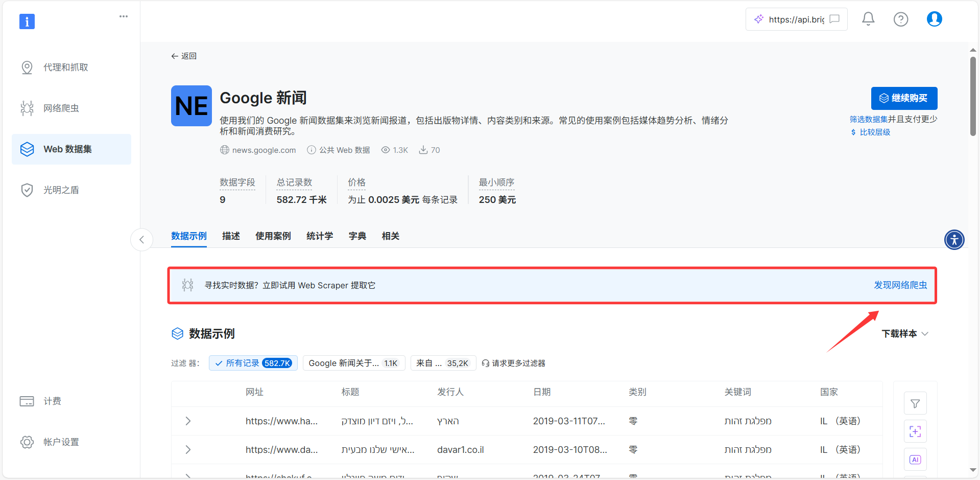Screen dimensions: 980x480
Task: Open the table filter funnel icon
Action: click(x=915, y=404)
